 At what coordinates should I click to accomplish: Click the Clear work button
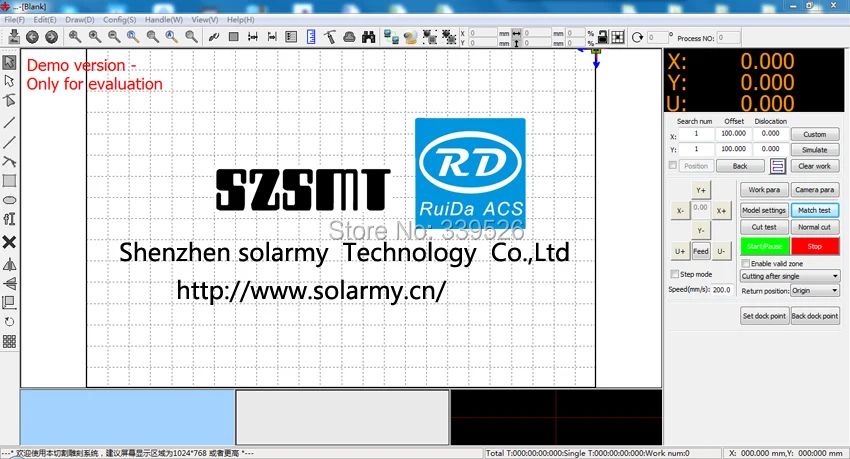(815, 166)
